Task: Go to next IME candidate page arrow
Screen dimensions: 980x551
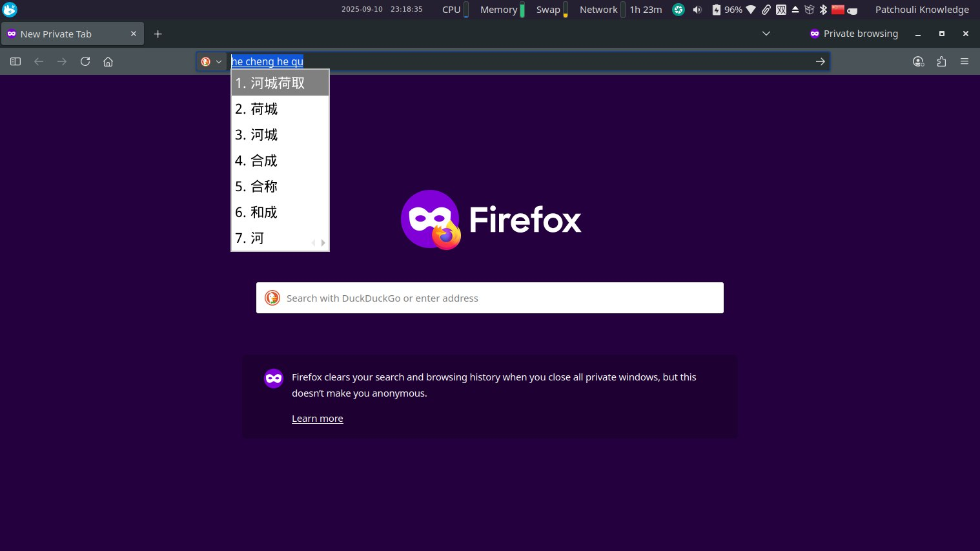Action: pyautogui.click(x=323, y=243)
